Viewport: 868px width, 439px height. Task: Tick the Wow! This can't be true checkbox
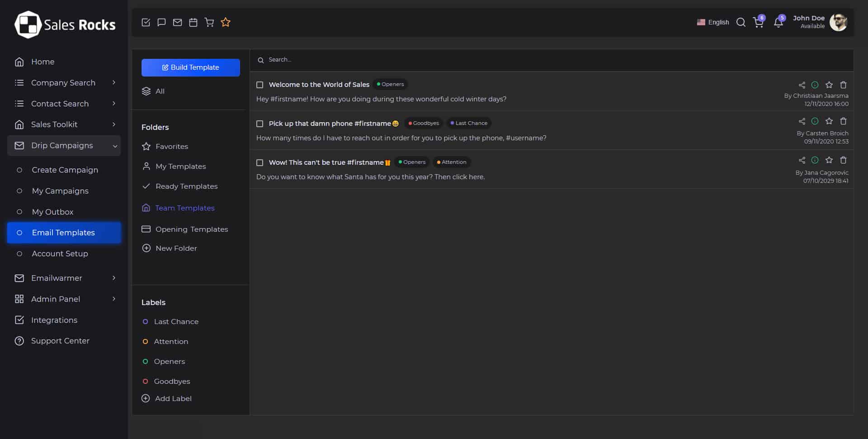(260, 163)
